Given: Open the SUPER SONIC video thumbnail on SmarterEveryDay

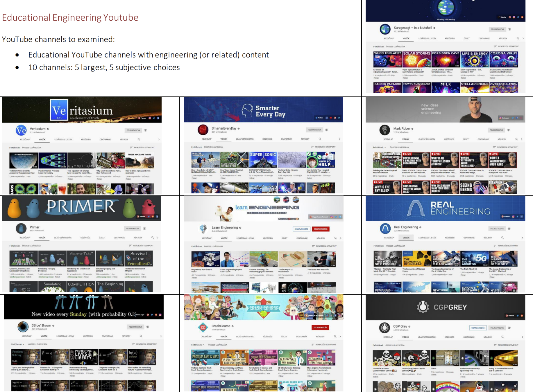Looking at the screenshot, I should pos(263,160).
